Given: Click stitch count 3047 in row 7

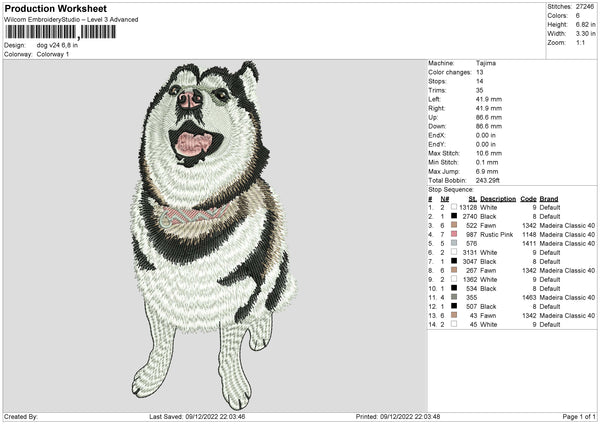Looking at the screenshot, I should pos(470,261).
